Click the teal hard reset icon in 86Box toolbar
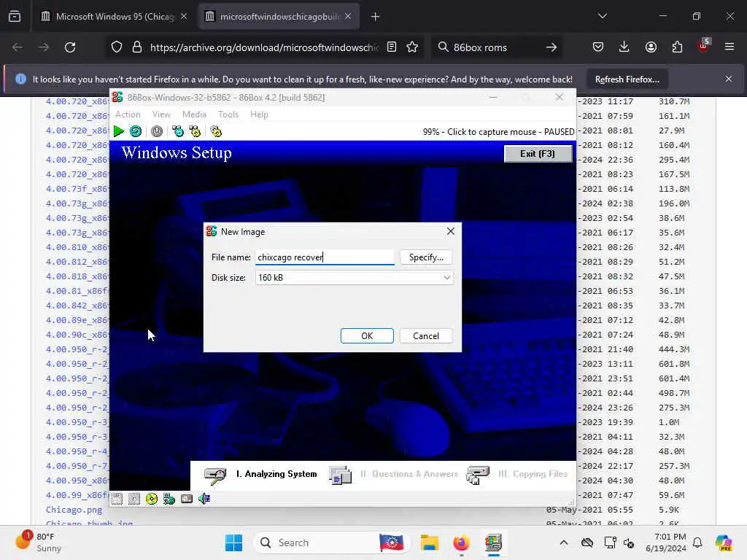 click(136, 131)
